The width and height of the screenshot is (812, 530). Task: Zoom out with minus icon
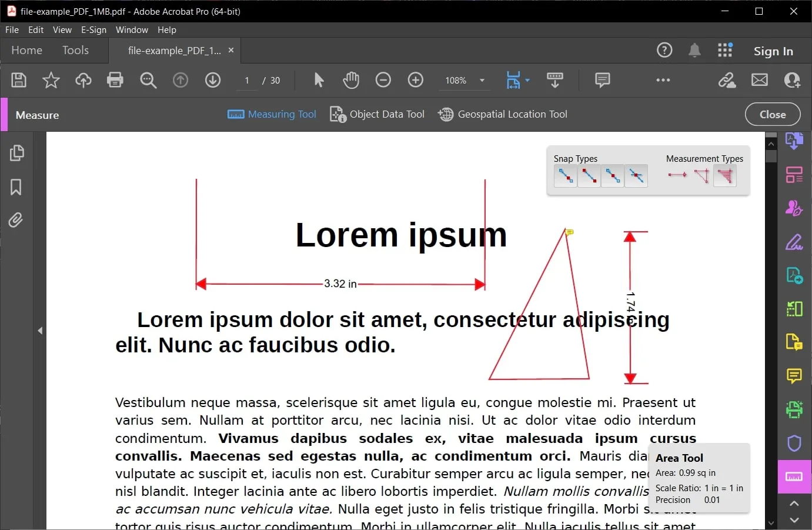(x=383, y=80)
